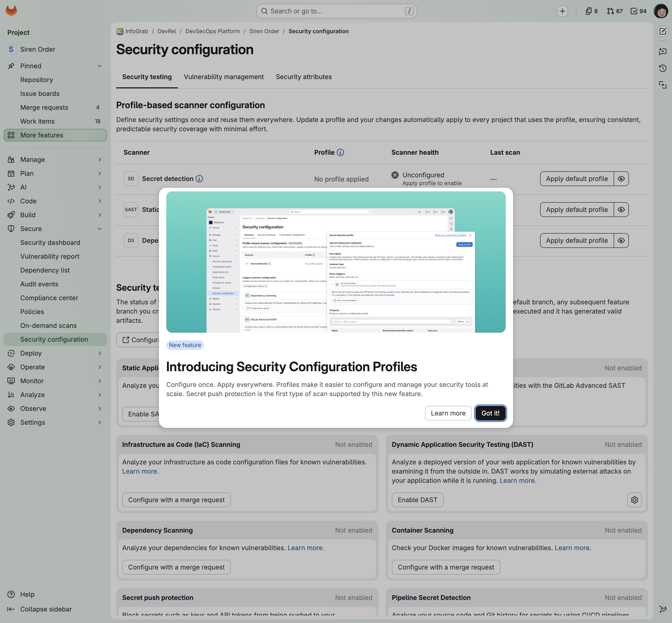Expand the Settings menu
Screen dimensions: 672x623
pyautogui.click(x=55, y=422)
